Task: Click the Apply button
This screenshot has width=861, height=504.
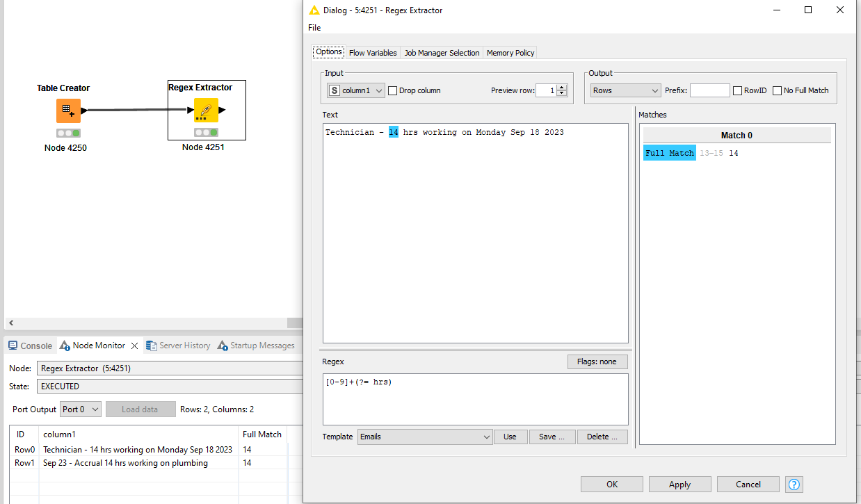Action: pos(679,485)
